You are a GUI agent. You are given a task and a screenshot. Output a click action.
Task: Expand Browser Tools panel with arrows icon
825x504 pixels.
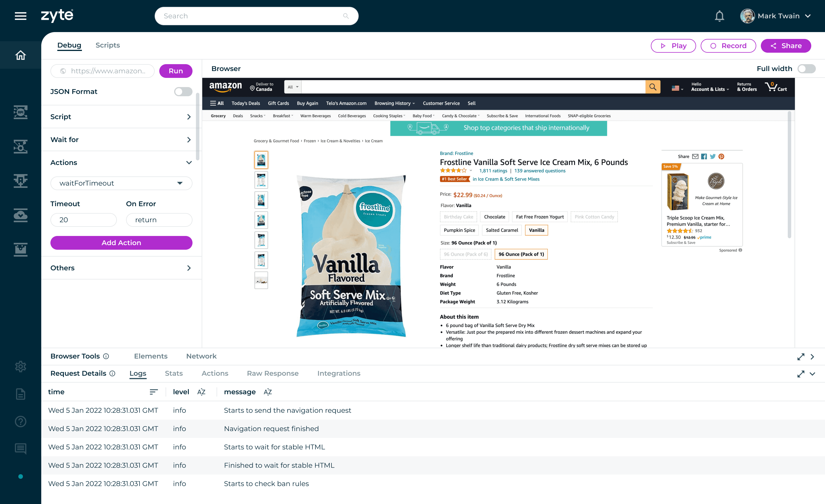click(801, 357)
